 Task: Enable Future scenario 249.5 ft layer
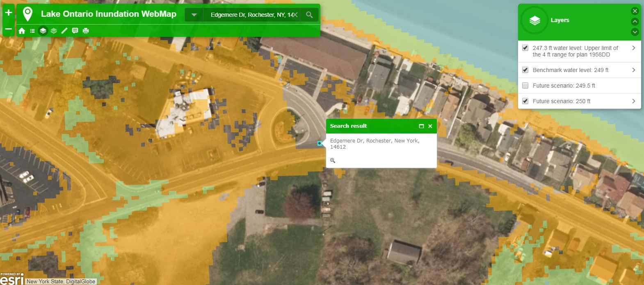tap(525, 86)
